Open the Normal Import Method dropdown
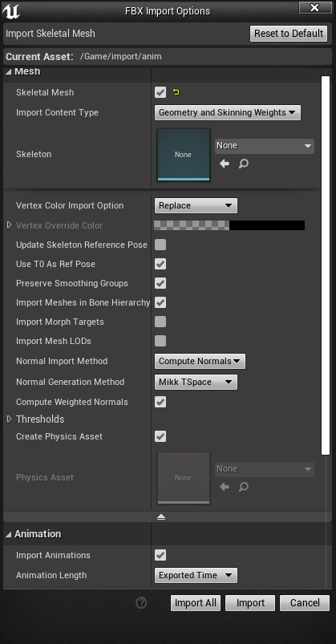Screen dimensions: 336x644 click(x=200, y=362)
